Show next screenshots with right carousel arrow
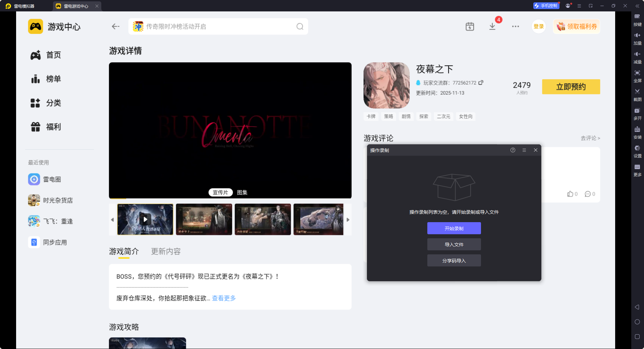 pyautogui.click(x=348, y=220)
